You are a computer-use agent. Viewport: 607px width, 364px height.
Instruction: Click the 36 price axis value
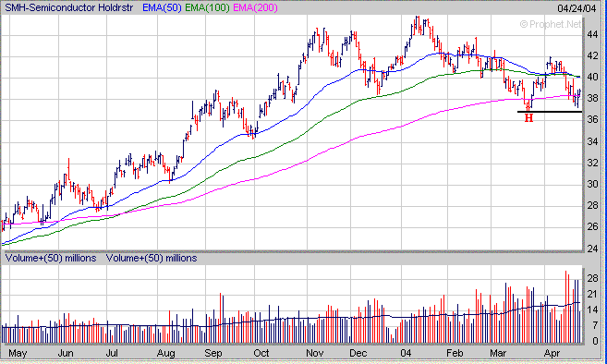click(x=592, y=120)
